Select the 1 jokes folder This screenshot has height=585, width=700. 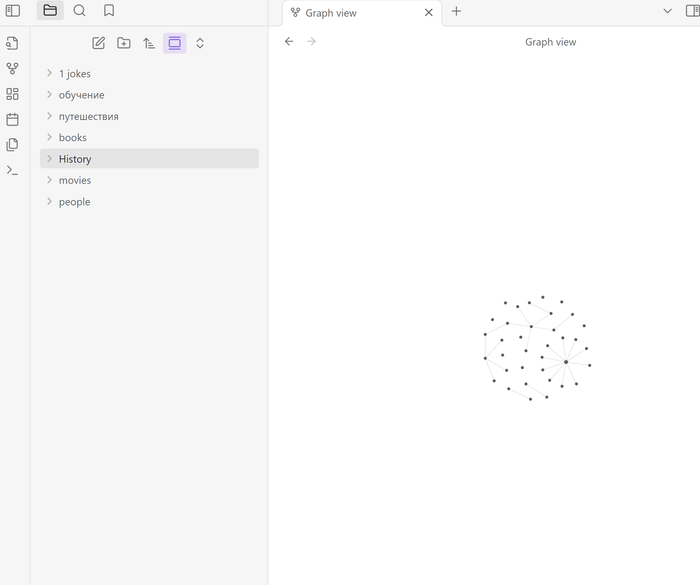[149, 73]
